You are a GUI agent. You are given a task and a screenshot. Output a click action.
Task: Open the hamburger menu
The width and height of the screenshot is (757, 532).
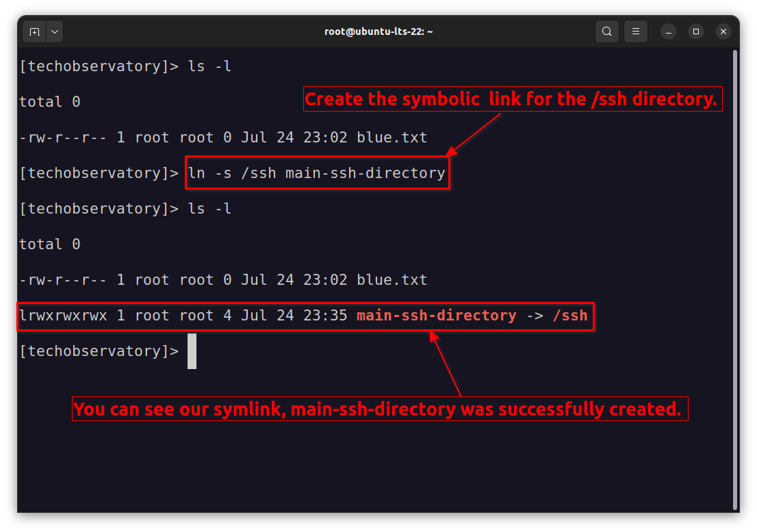coord(636,31)
